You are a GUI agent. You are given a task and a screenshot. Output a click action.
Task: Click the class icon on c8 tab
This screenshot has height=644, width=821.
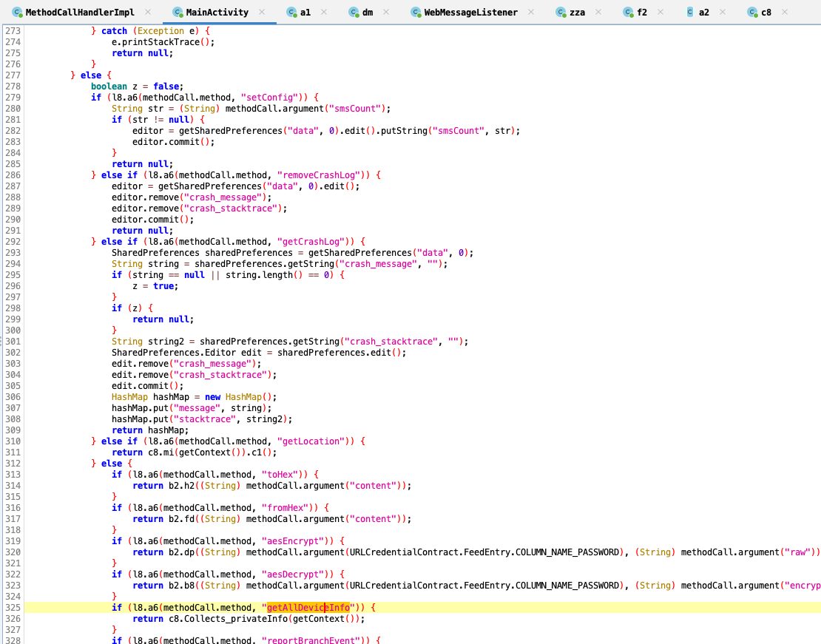[x=752, y=12]
